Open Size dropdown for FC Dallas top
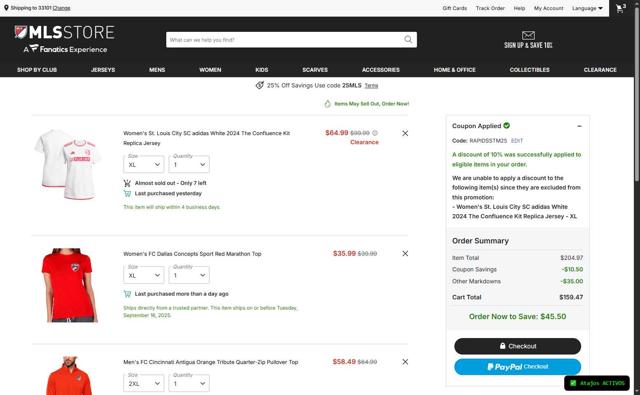The width and height of the screenshot is (640, 395). pyautogui.click(x=144, y=275)
